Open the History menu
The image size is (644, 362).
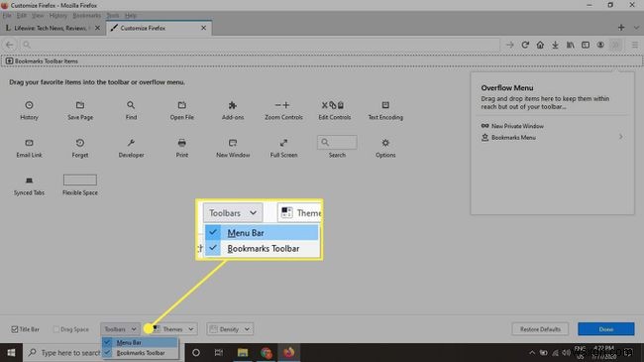57,16
